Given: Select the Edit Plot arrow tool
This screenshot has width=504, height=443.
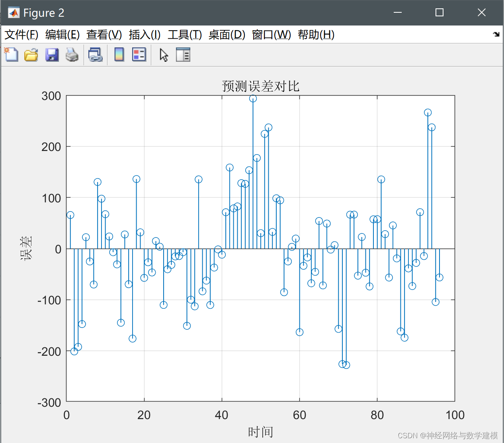Looking at the screenshot, I should click(164, 55).
